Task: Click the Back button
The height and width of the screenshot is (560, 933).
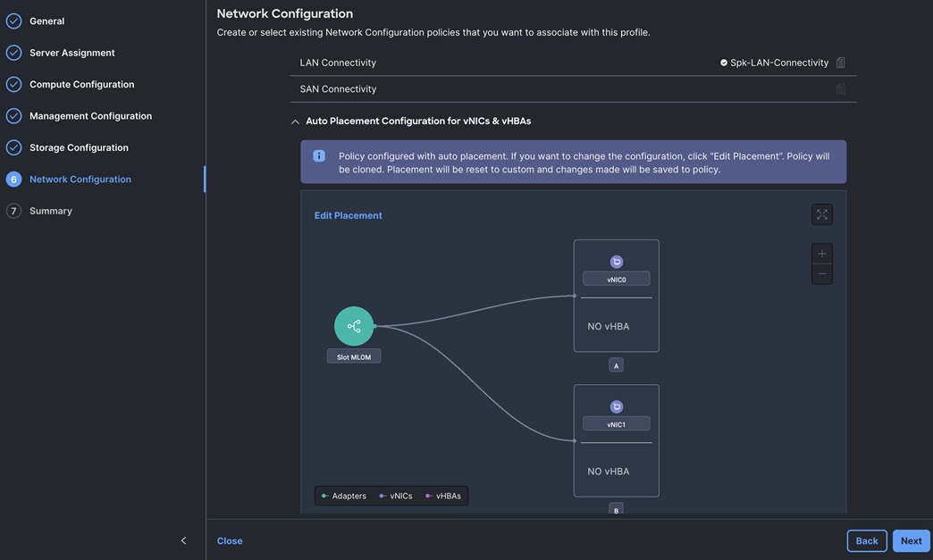Action: [x=867, y=541]
